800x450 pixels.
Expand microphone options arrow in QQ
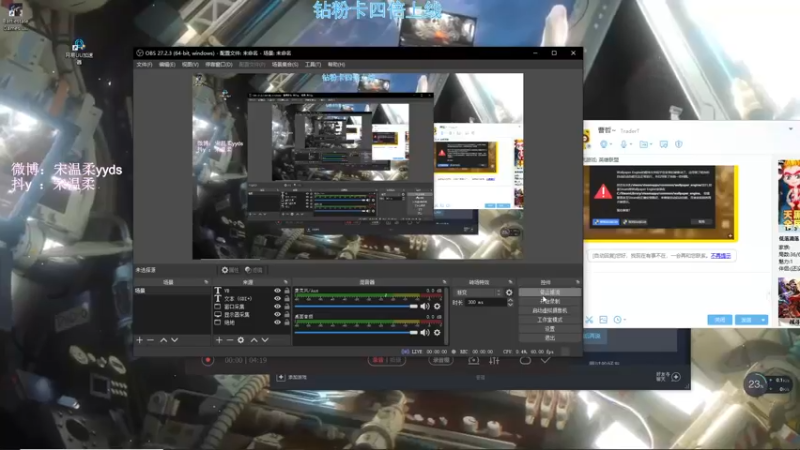631,145
